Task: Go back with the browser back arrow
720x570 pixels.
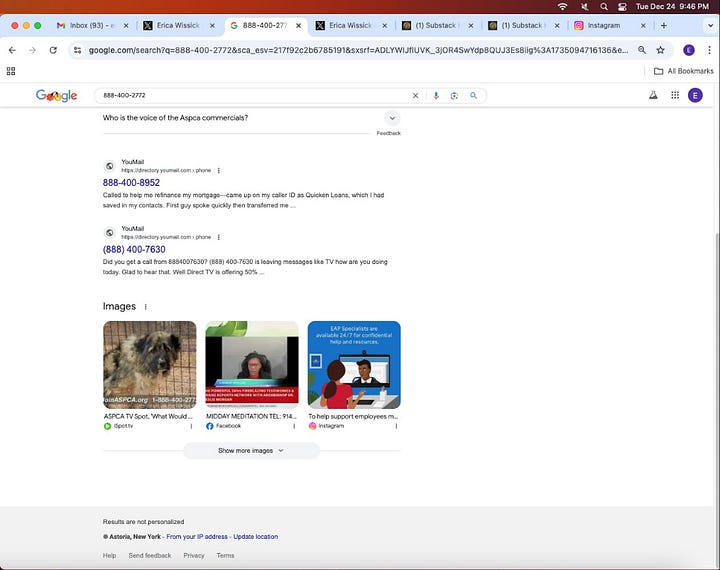Action: click(x=12, y=50)
